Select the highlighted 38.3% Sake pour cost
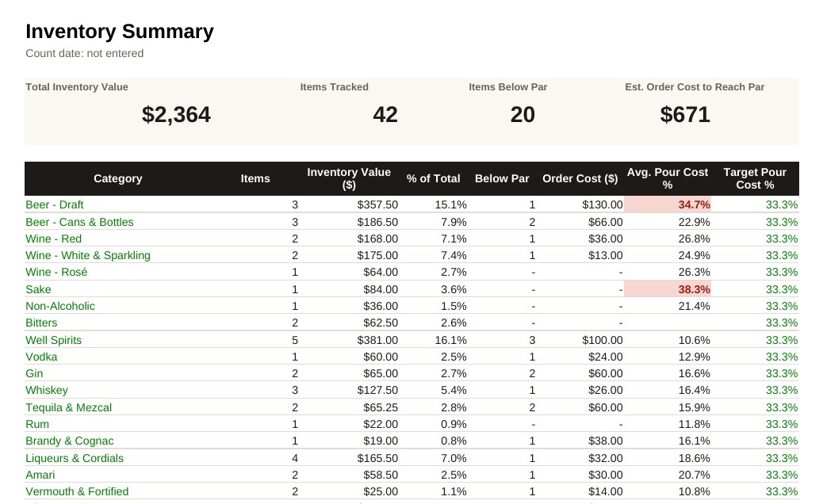Viewport: 823px width, 504px height. pos(668,289)
